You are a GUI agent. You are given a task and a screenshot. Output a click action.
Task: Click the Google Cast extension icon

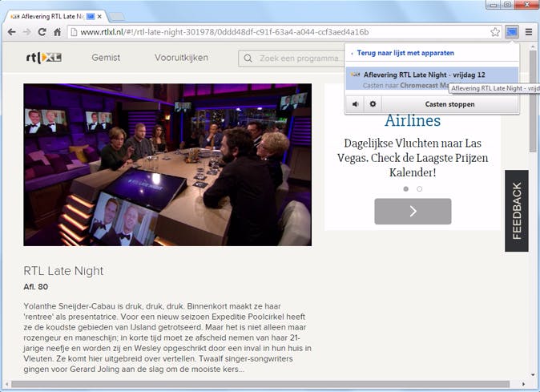click(512, 32)
